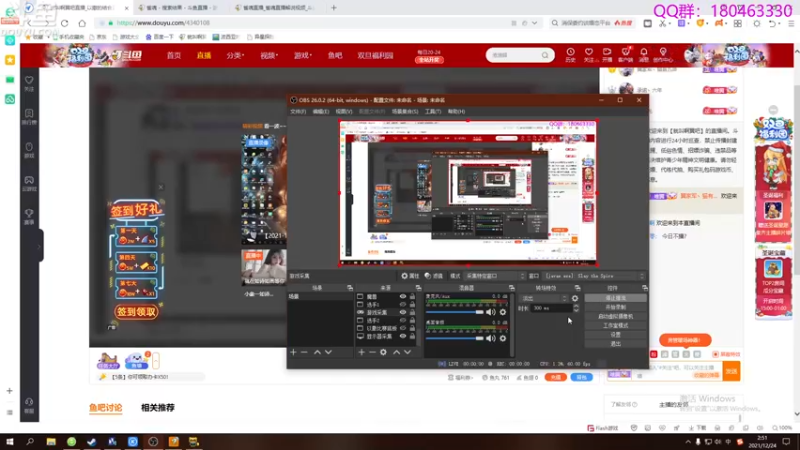Expand 游戏 dropdown in Douyu navigation
Viewport: 800px width, 450px height.
click(303, 55)
